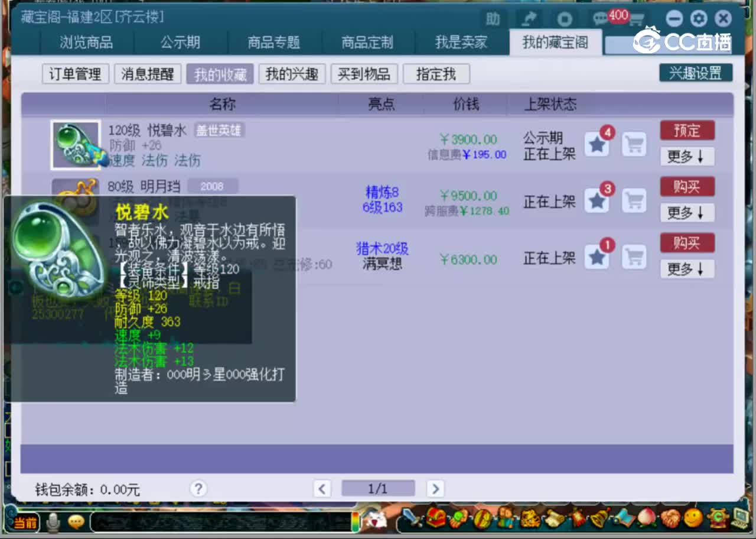Switch to 我是卖家 tab
The height and width of the screenshot is (539, 756).
click(x=461, y=43)
